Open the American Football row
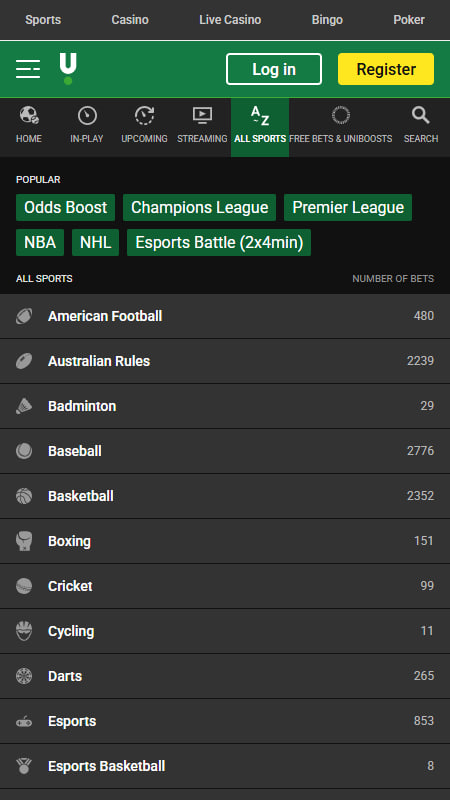Screen dimensions: 450x800 225,316
